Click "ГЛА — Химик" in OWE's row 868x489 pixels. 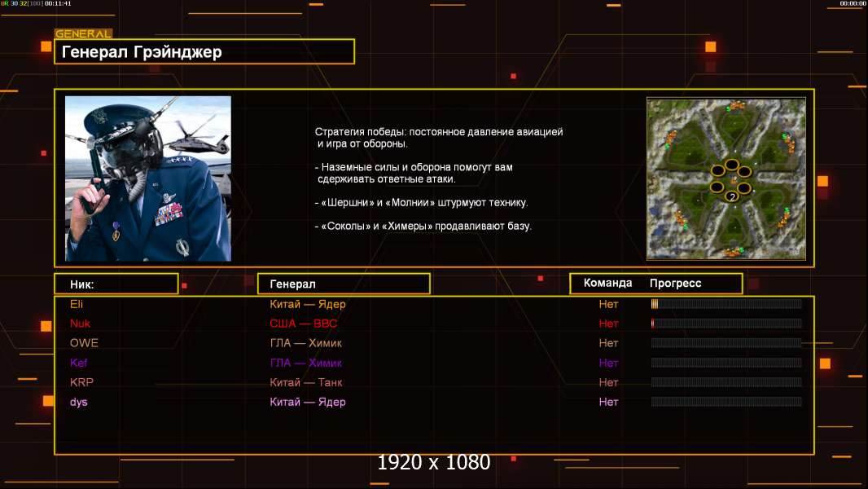[x=305, y=343]
